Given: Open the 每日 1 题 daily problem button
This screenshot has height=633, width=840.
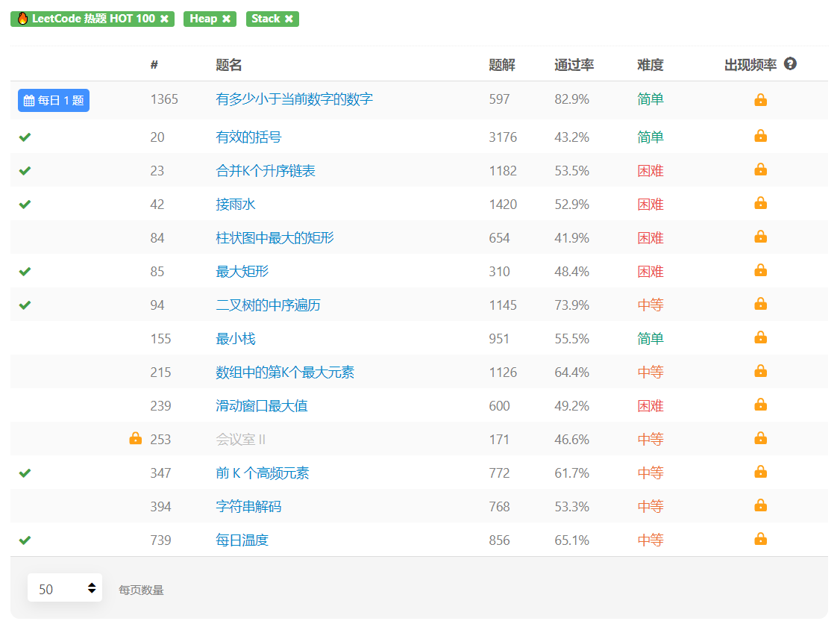Looking at the screenshot, I should (x=54, y=100).
